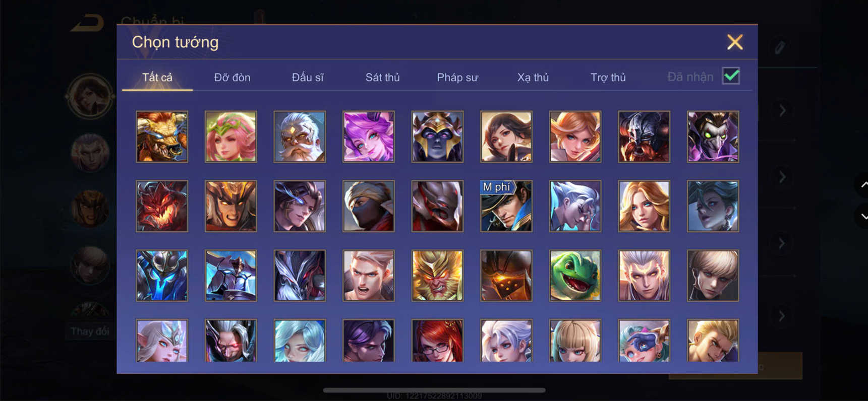
Task: Expand the up chevron at right edge
Action: [x=863, y=185]
